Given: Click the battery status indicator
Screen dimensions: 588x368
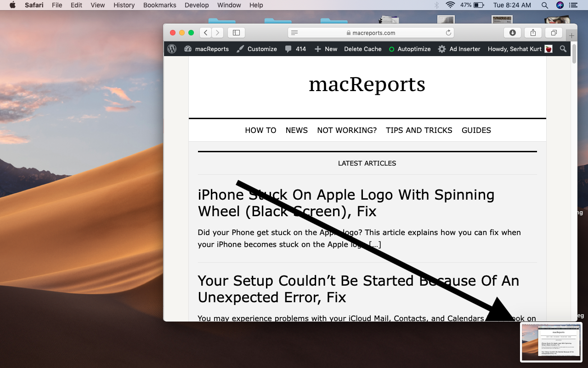Looking at the screenshot, I should tap(472, 5).
